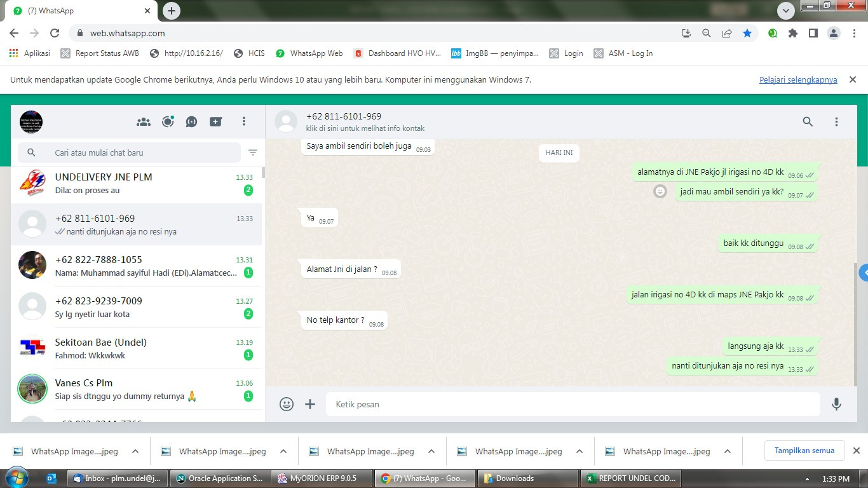Viewport: 868px width, 488px height.
Task: Dismiss Chrome update notification bar
Action: (853, 79)
